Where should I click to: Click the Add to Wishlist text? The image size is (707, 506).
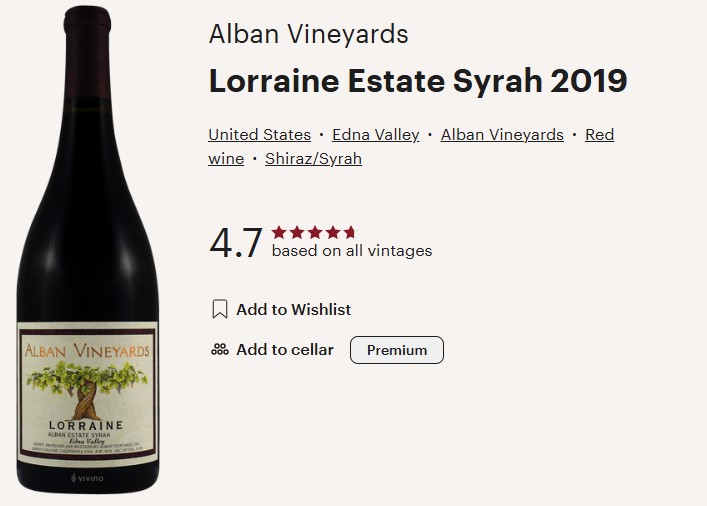pos(293,310)
